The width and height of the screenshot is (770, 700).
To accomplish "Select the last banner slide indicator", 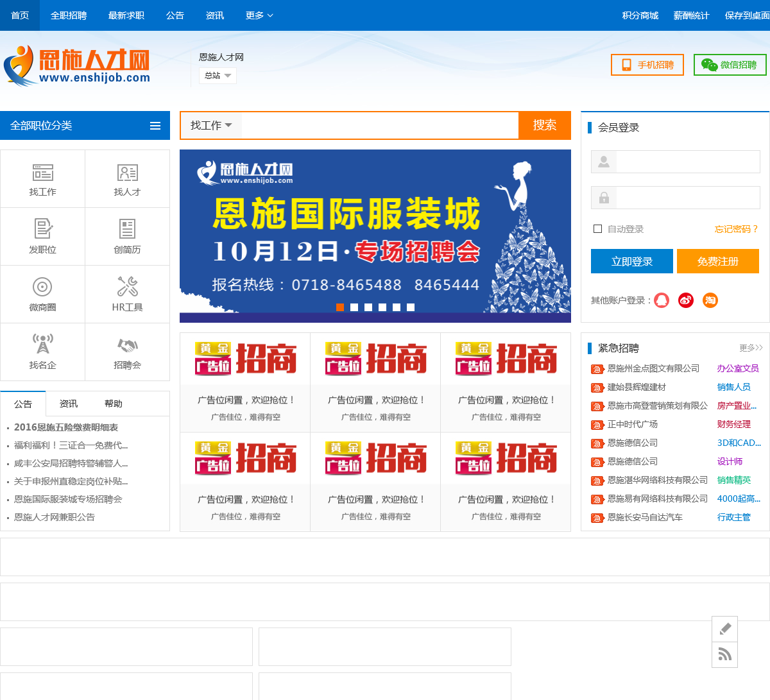I will click(411, 307).
